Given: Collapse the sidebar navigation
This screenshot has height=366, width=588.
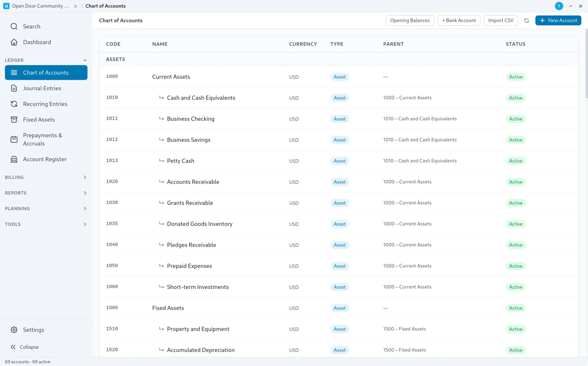Looking at the screenshot, I should pyautogui.click(x=46, y=347).
